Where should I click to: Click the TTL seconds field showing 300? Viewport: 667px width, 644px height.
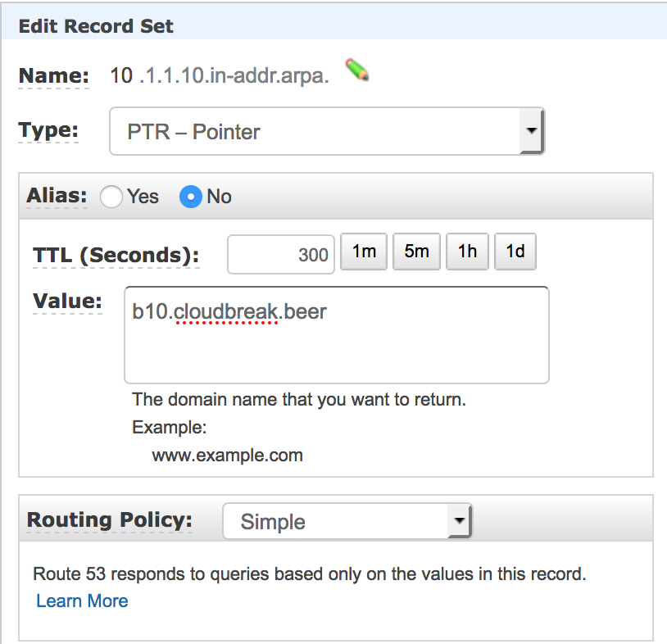pyautogui.click(x=281, y=254)
